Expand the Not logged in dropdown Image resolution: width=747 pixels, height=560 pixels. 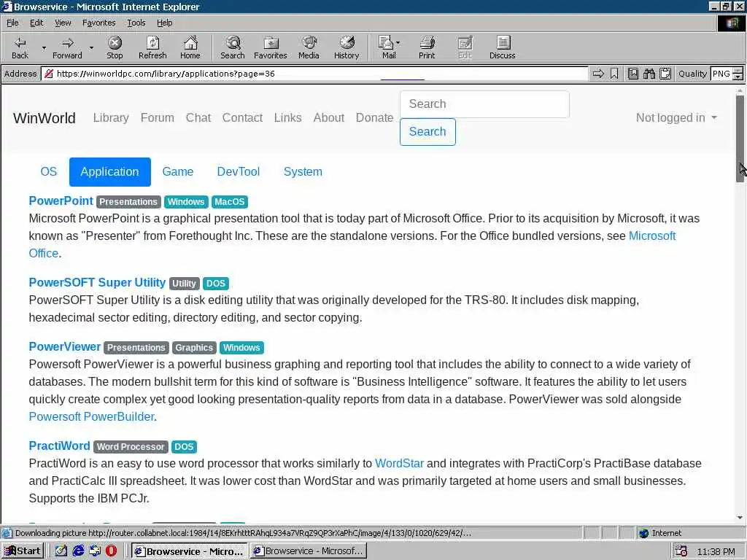[676, 117]
